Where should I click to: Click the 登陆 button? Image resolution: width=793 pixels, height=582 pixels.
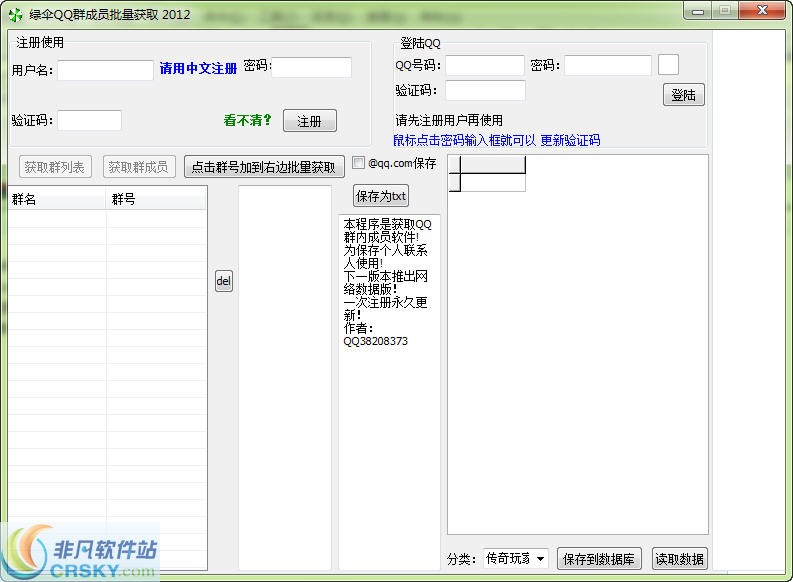click(x=683, y=95)
